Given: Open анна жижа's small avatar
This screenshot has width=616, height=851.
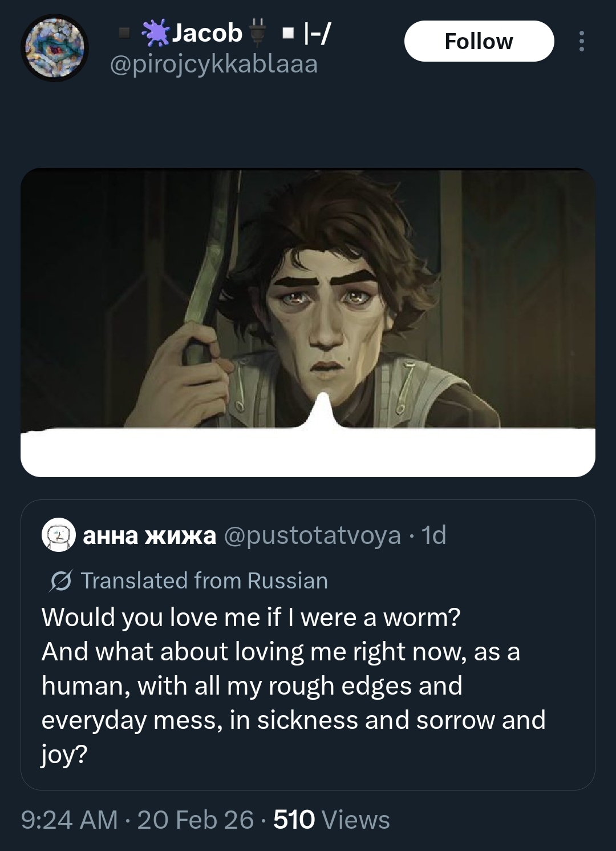Looking at the screenshot, I should coord(58,535).
